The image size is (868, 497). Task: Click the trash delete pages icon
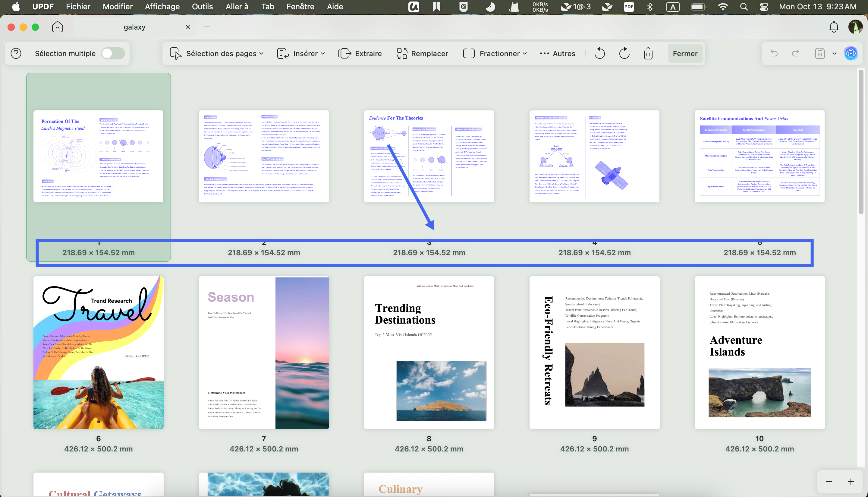point(648,54)
